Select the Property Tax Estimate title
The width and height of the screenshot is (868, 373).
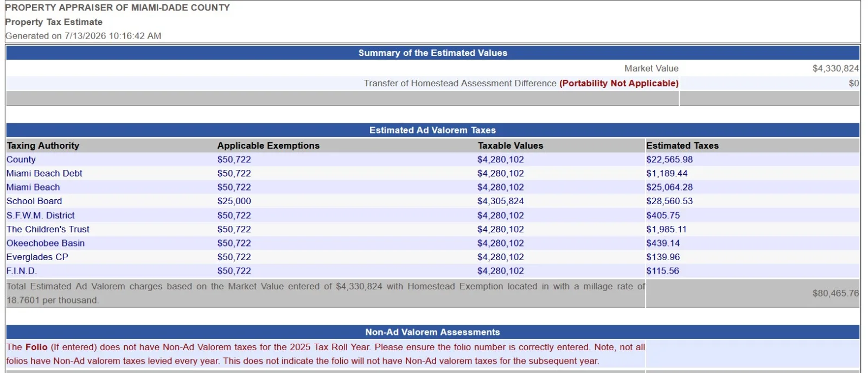coord(54,22)
